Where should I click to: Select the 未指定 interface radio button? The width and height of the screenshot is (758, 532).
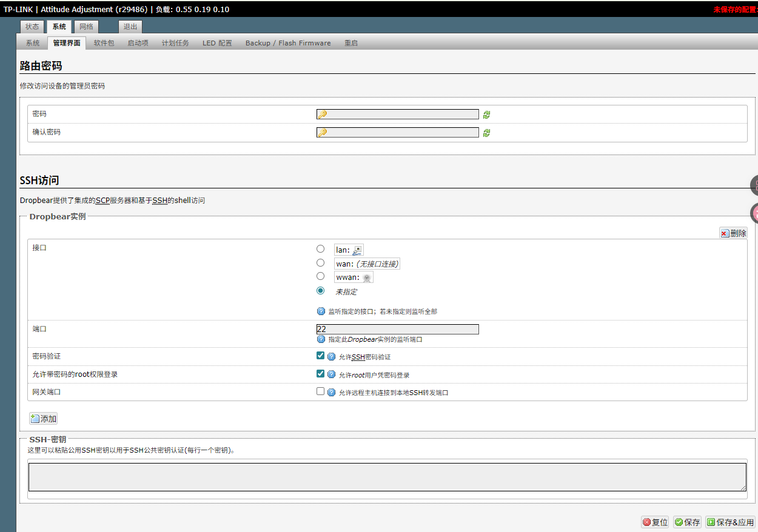(320, 290)
